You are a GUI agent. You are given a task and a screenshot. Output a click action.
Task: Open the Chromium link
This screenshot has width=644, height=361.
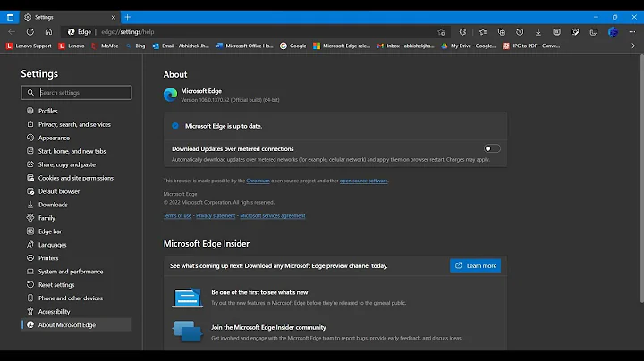tap(258, 180)
